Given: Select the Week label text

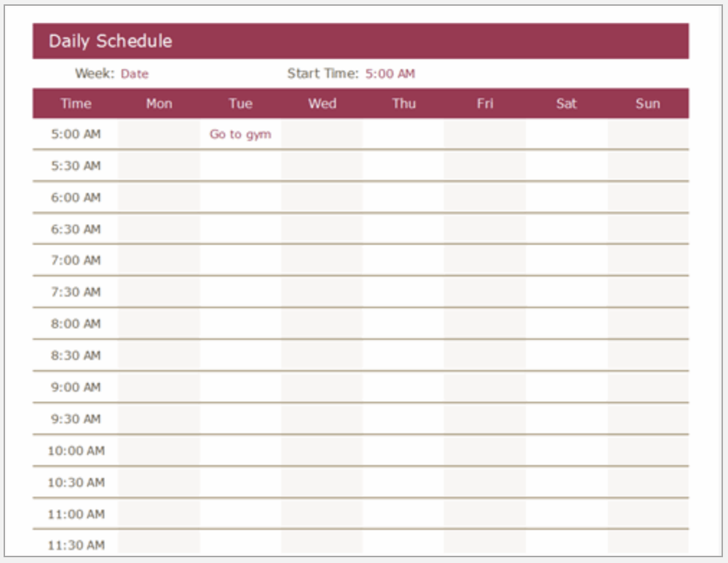Looking at the screenshot, I should pos(94,73).
